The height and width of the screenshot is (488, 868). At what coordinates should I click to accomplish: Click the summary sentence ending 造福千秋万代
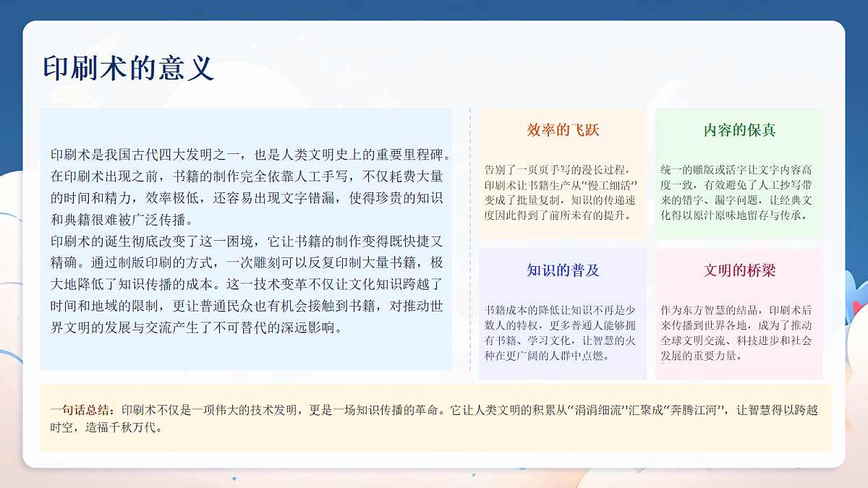click(x=434, y=419)
